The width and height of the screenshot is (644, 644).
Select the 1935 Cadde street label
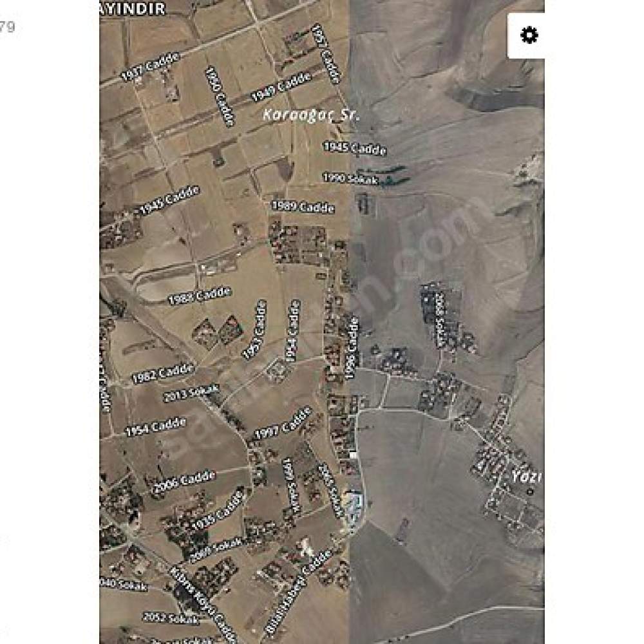[218, 509]
